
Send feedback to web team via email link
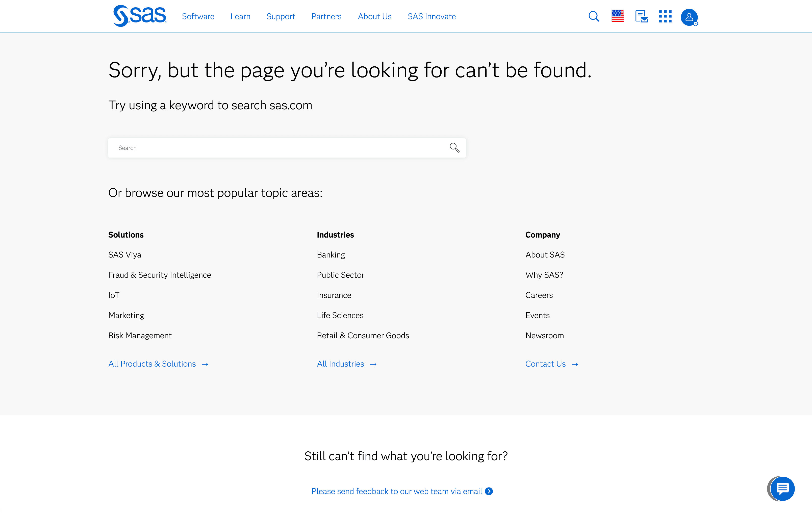coord(397,491)
